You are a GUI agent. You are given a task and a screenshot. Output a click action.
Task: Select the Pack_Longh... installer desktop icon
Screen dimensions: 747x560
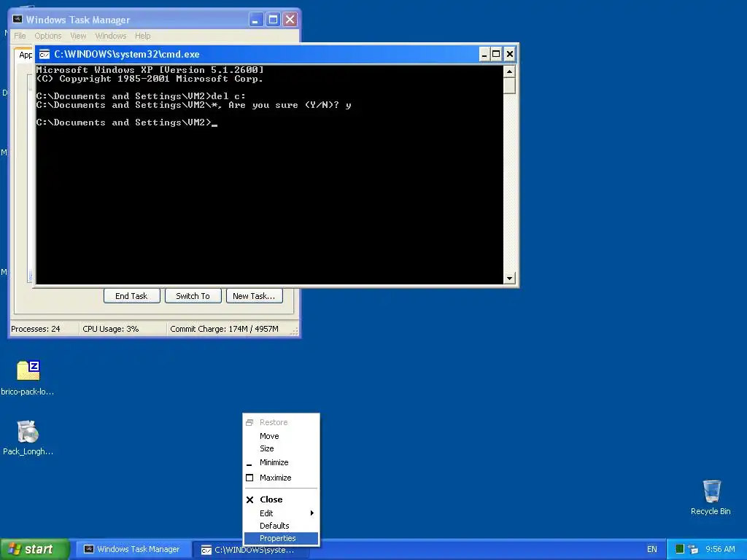point(28,432)
